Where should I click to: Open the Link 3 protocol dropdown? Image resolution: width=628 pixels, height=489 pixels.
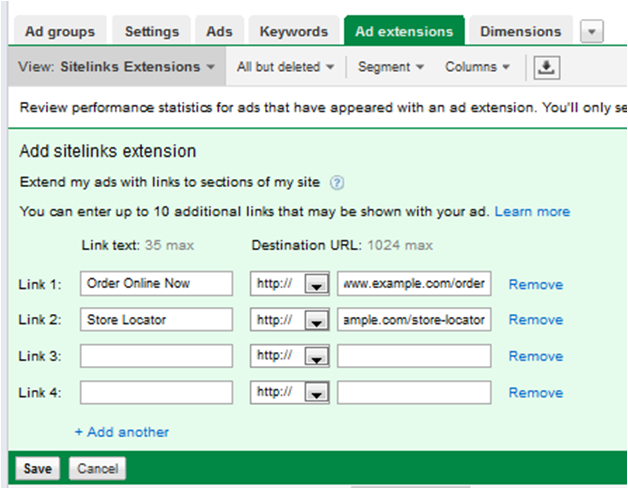[x=316, y=357]
